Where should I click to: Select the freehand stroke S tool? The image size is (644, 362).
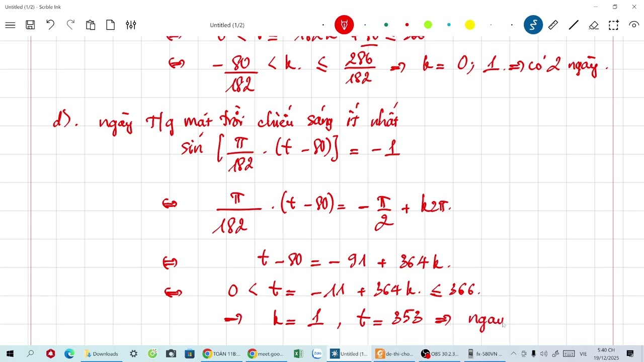[533, 25]
